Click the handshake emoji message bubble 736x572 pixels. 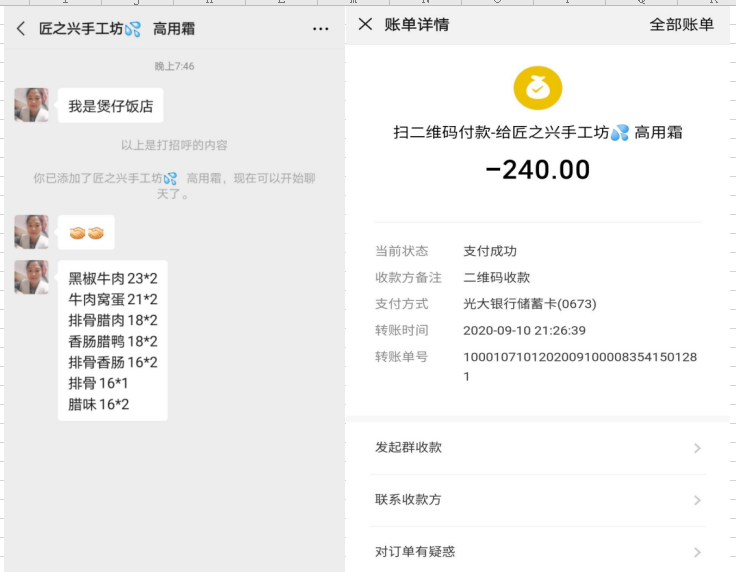tap(86, 233)
